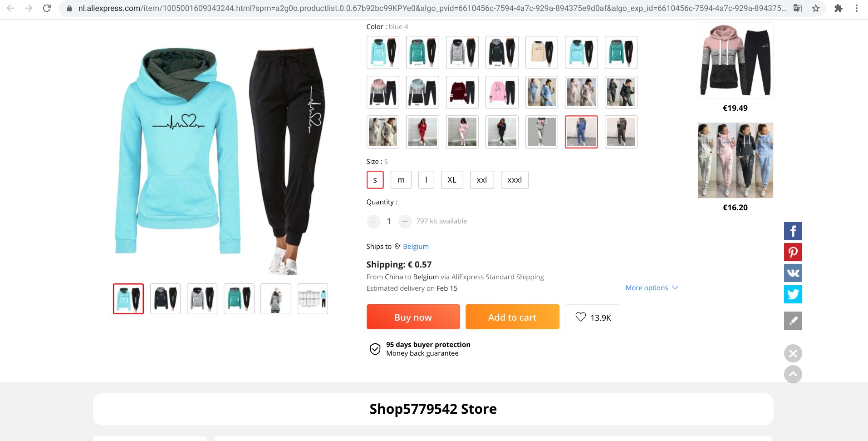Select size m option
The height and width of the screenshot is (441, 868).
click(x=401, y=180)
